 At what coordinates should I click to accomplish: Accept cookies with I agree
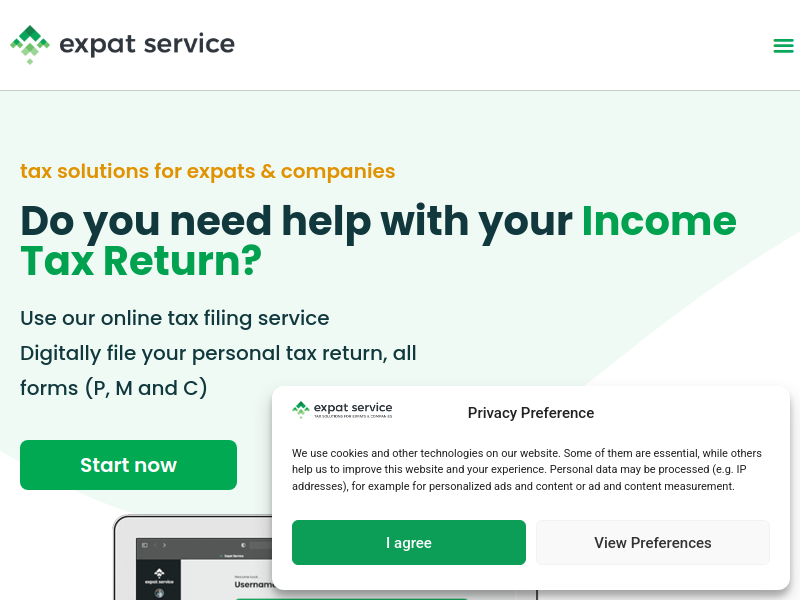(409, 542)
